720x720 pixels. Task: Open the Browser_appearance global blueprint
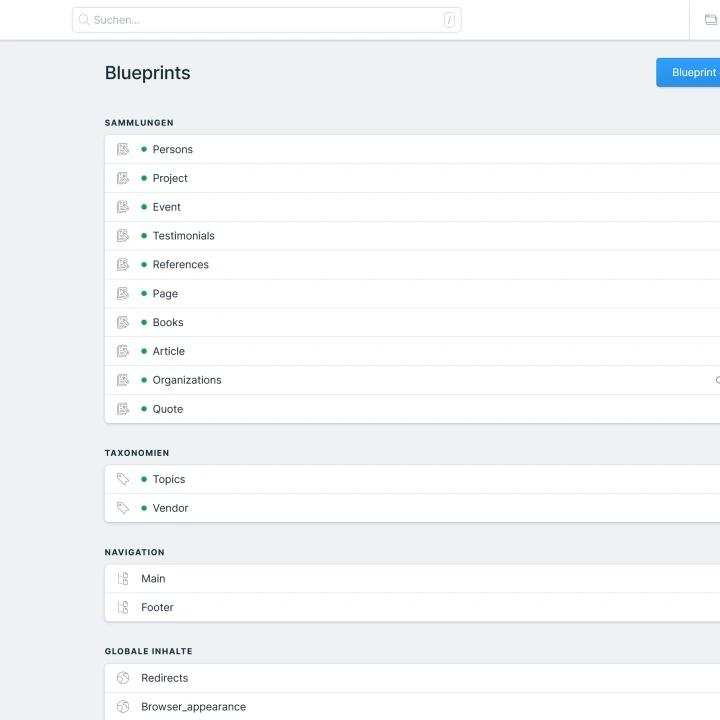tap(194, 707)
